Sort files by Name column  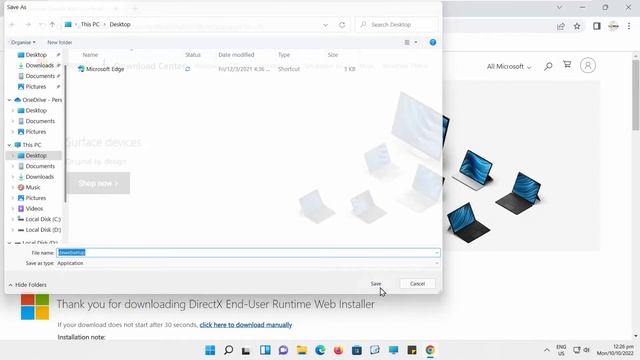tap(90, 55)
